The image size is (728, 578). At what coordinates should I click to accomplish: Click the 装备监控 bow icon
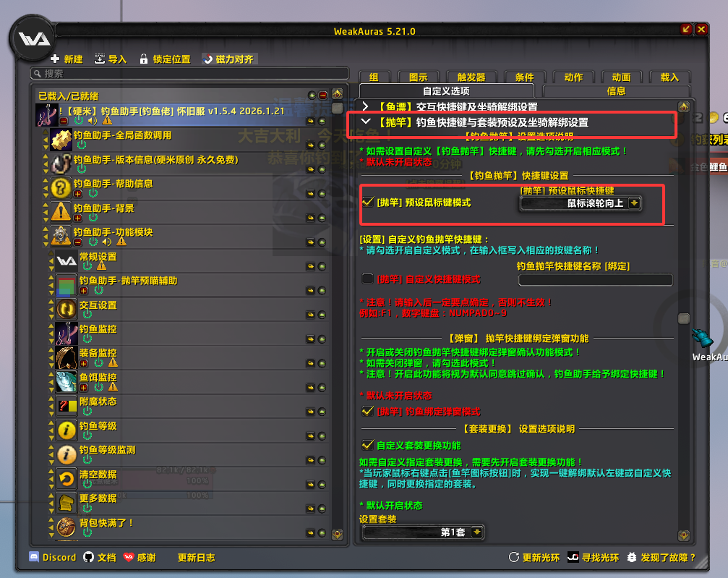(67, 358)
